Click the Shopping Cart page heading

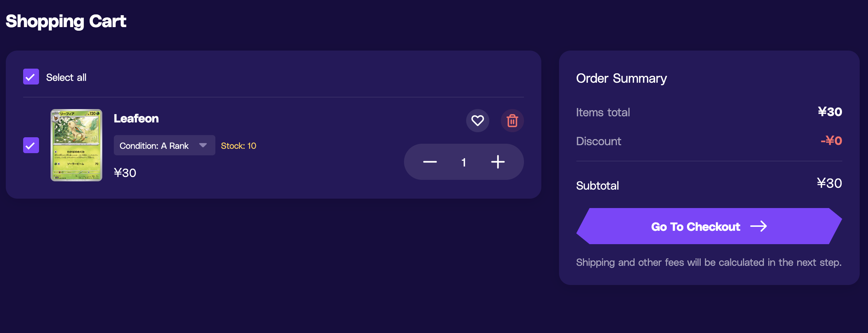click(x=66, y=21)
